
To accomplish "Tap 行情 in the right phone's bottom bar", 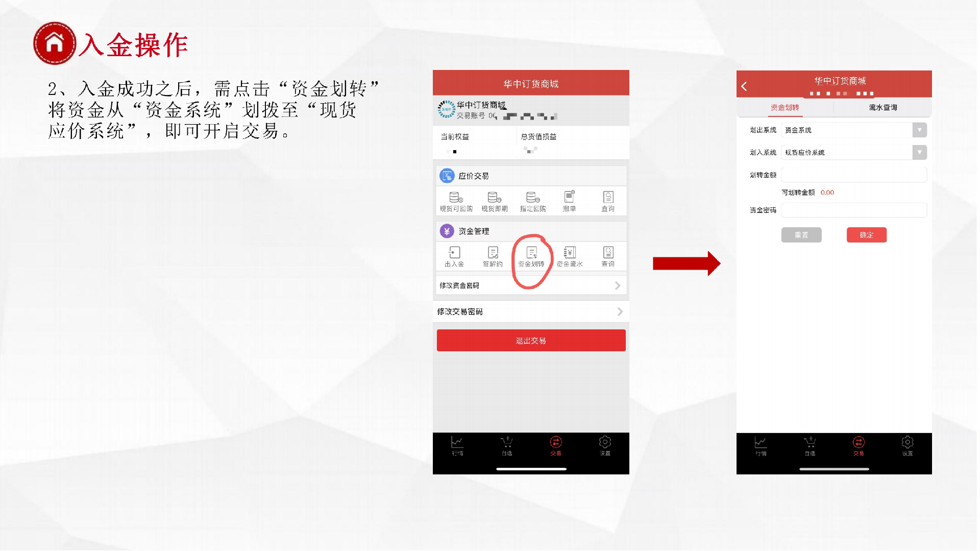I will coord(761,446).
